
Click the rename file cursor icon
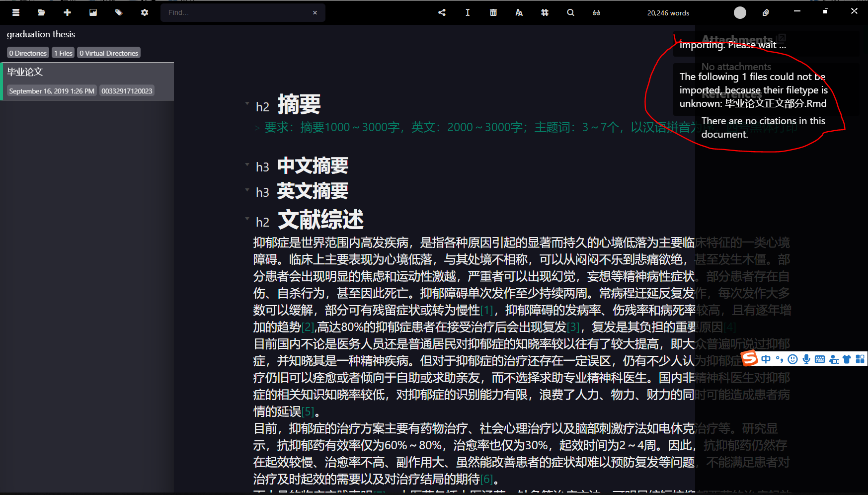coord(468,12)
